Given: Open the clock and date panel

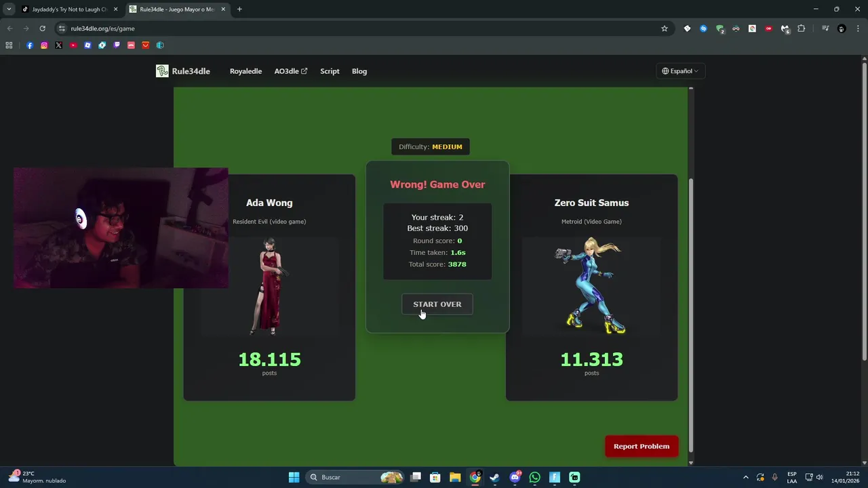Looking at the screenshot, I should click(845, 477).
